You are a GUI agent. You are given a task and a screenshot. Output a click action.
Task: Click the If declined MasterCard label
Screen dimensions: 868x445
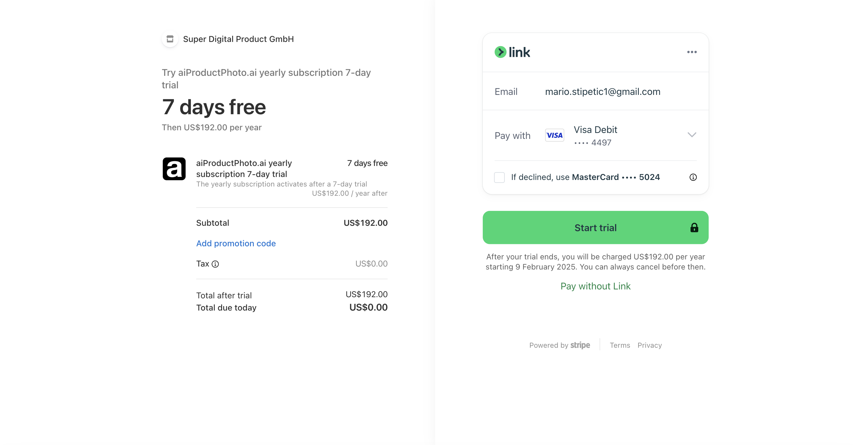tap(585, 177)
